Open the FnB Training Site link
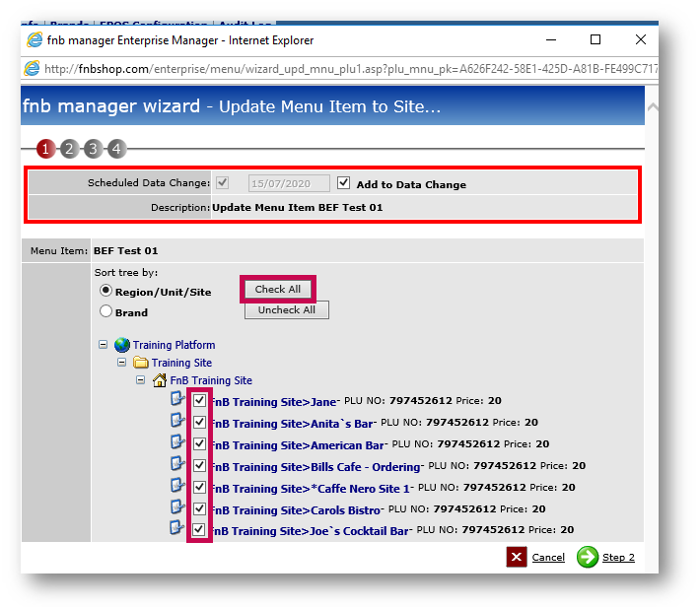Screen dimensions: 700x607 pos(211,380)
